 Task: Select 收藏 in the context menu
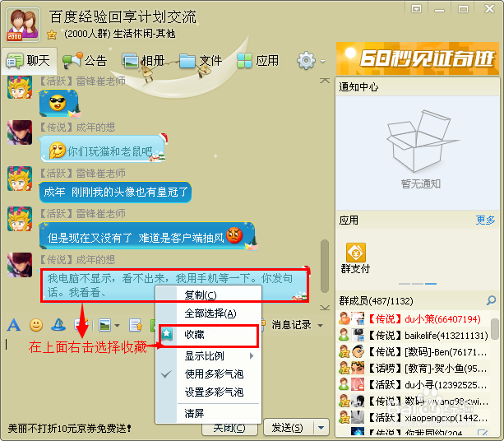tap(208, 335)
